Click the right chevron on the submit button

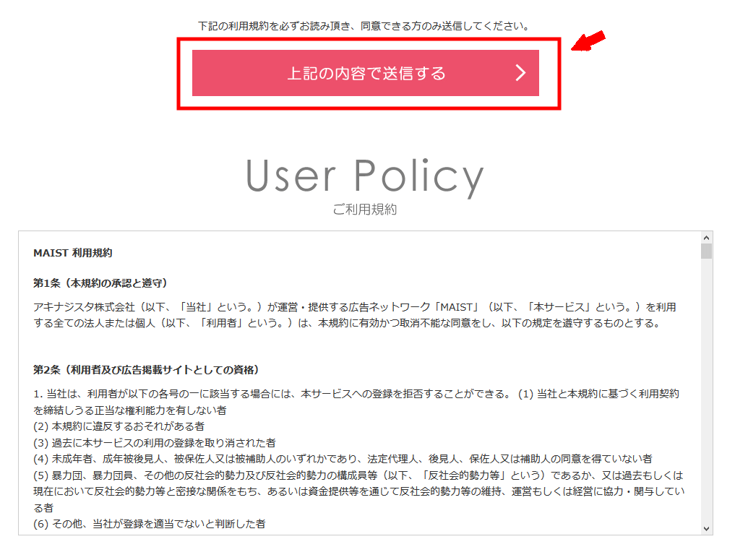click(520, 73)
